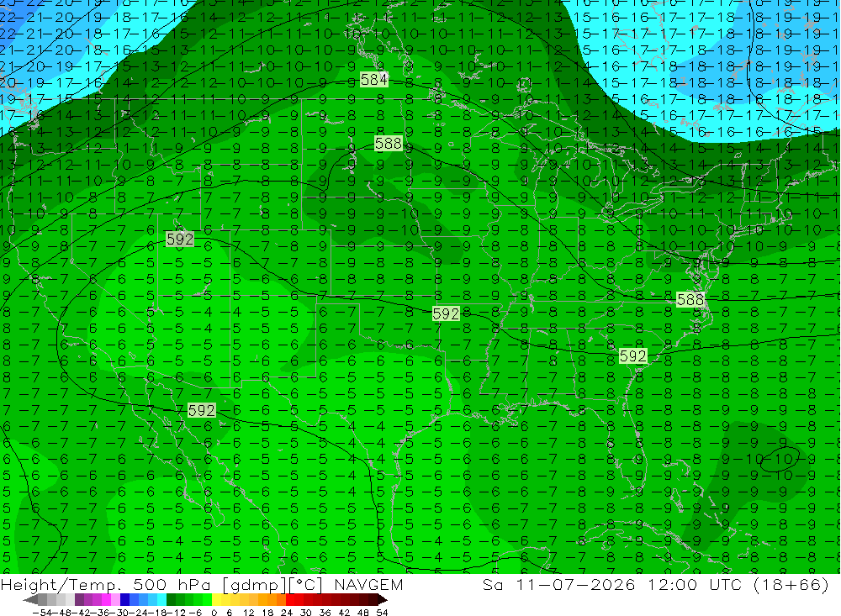Viewport: 841px width, 616px height.
Task: Click the dark purple swatch in the color scale
Action: point(79,600)
